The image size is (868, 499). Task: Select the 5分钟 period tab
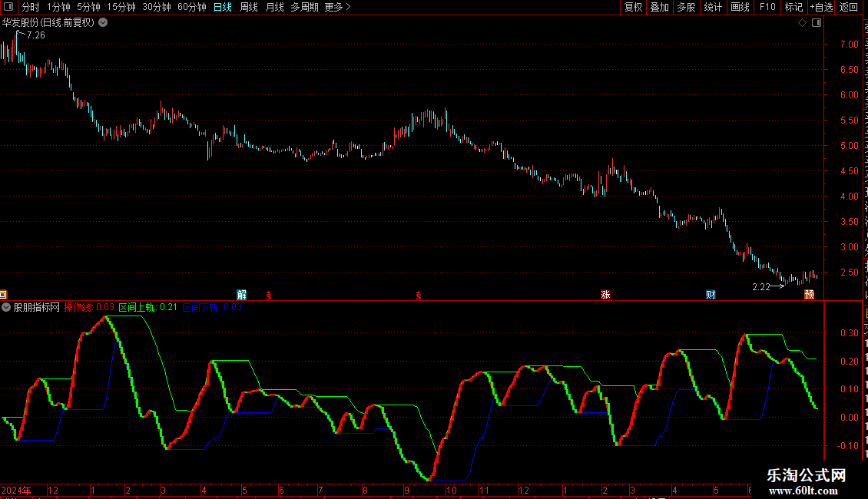point(88,7)
